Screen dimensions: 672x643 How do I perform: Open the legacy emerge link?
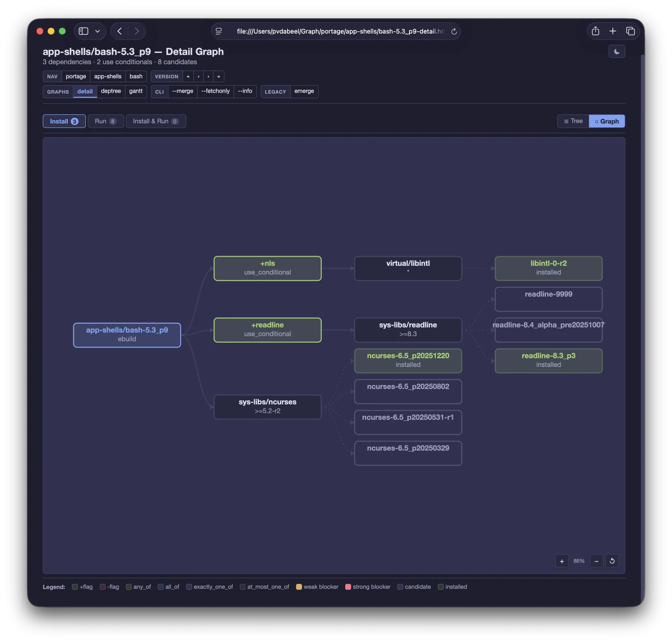click(304, 91)
